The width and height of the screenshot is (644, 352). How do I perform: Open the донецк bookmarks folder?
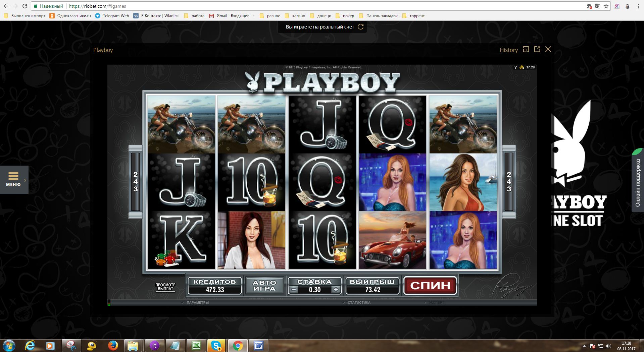pyautogui.click(x=320, y=16)
